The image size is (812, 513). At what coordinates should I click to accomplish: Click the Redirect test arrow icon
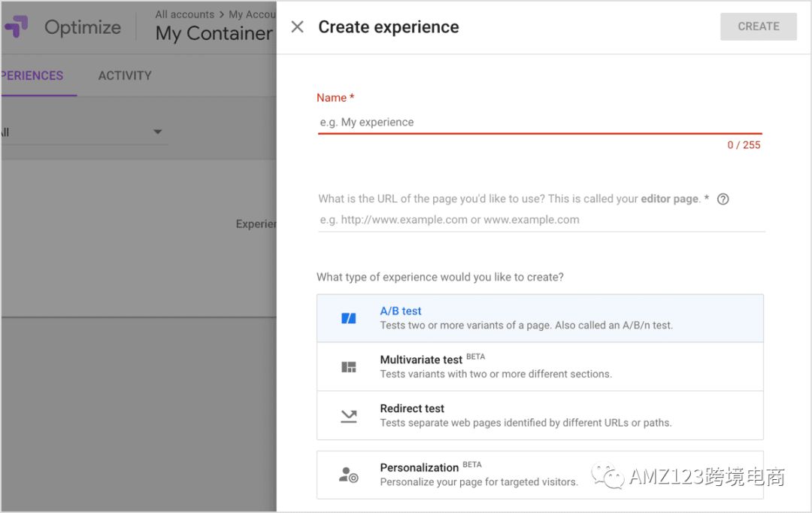(349, 416)
